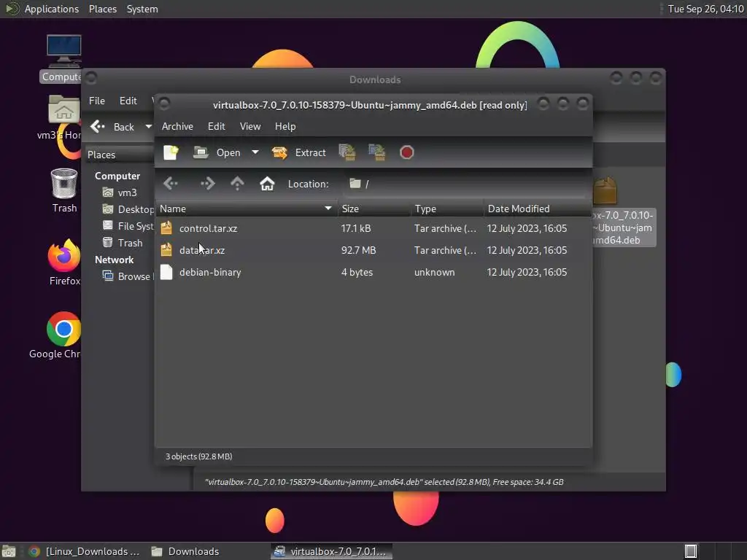Click the Location path field

tap(467, 184)
